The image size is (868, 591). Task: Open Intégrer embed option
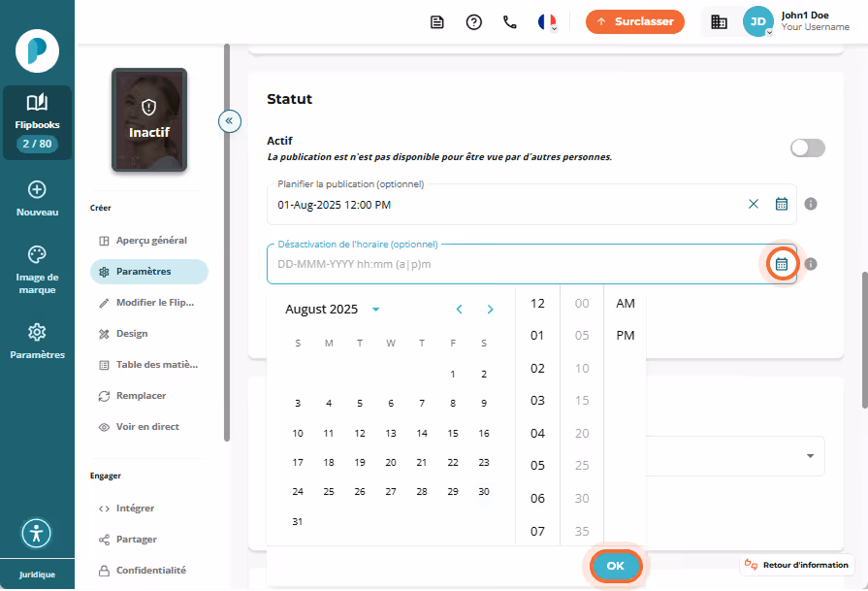tap(149, 508)
